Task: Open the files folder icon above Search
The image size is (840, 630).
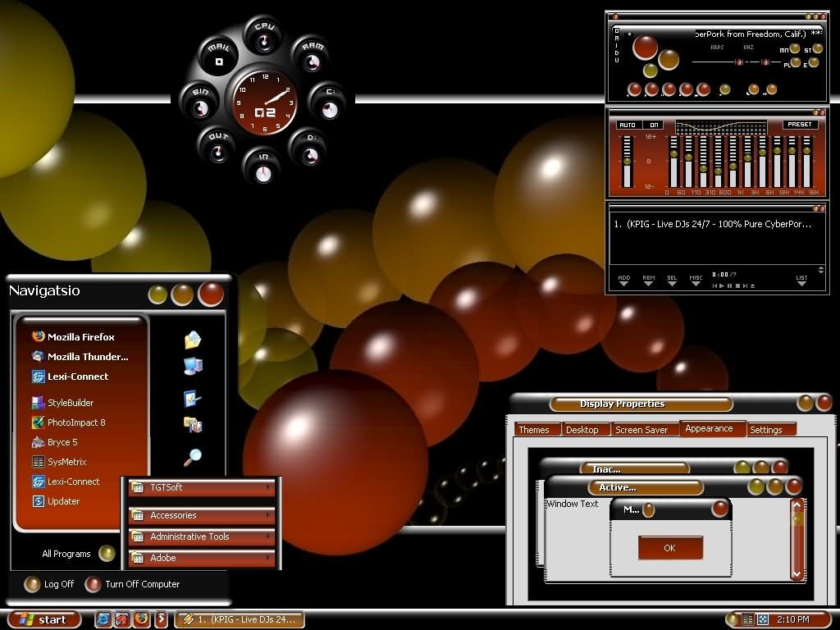Action: [x=192, y=425]
